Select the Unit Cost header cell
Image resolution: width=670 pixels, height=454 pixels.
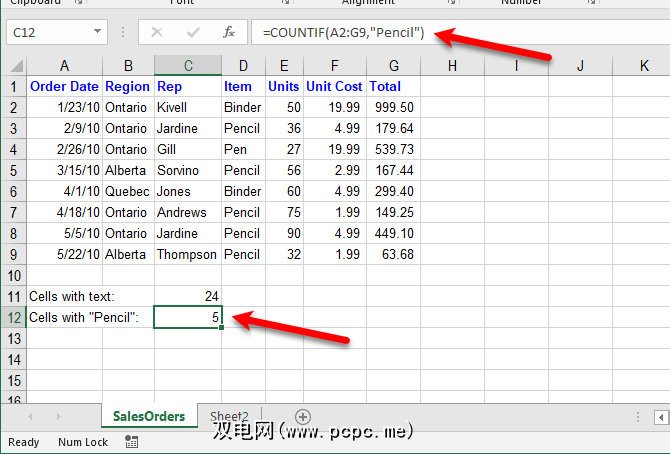point(334,86)
